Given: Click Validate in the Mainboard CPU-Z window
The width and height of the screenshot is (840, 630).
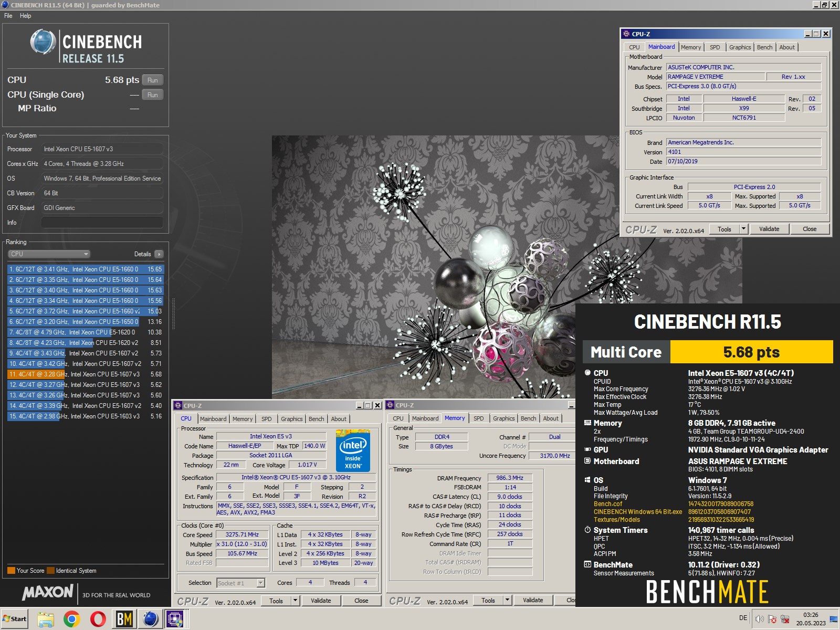Looking at the screenshot, I should click(x=769, y=229).
